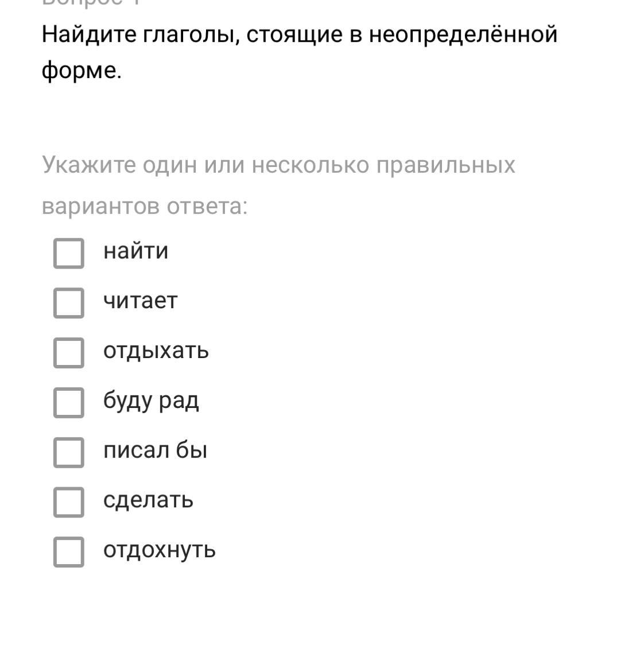Image resolution: width=644 pixels, height=645 pixels.
Task: Mark the checkbox for 'буду рад'
Action: 69,402
